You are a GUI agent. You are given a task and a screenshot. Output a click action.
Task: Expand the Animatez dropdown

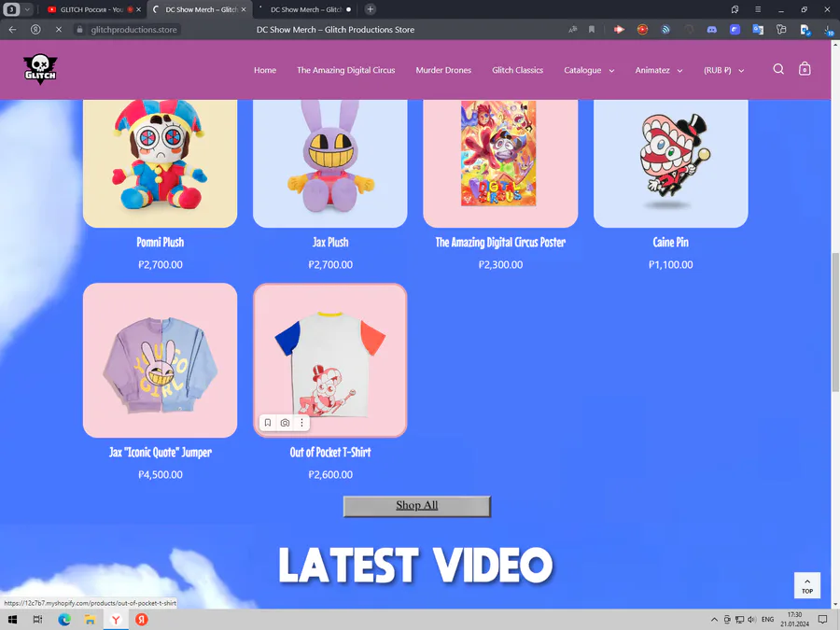pos(658,70)
